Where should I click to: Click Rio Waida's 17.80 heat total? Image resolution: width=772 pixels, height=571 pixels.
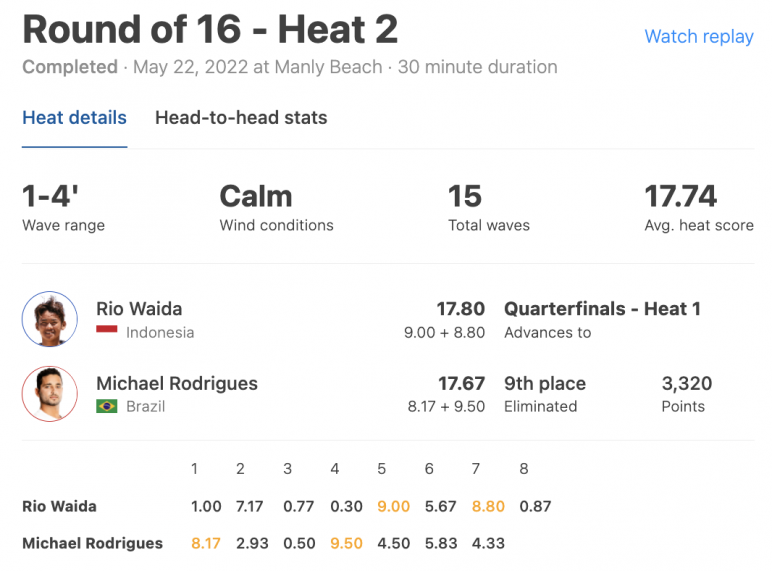[461, 309]
